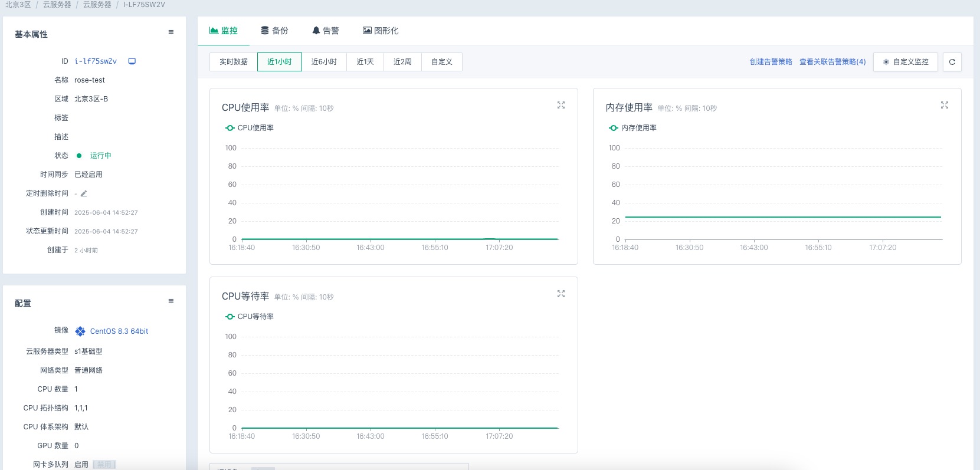Open the 图形化 tab

tap(381, 31)
